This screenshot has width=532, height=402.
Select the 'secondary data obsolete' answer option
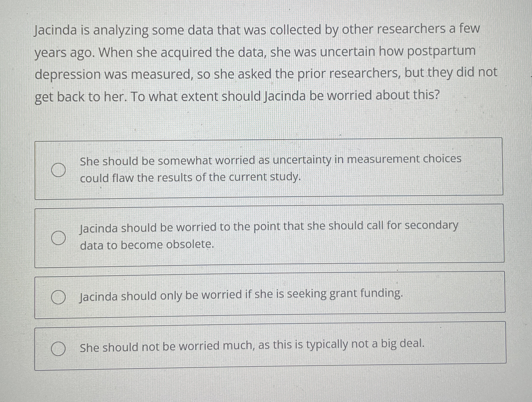tap(59, 238)
